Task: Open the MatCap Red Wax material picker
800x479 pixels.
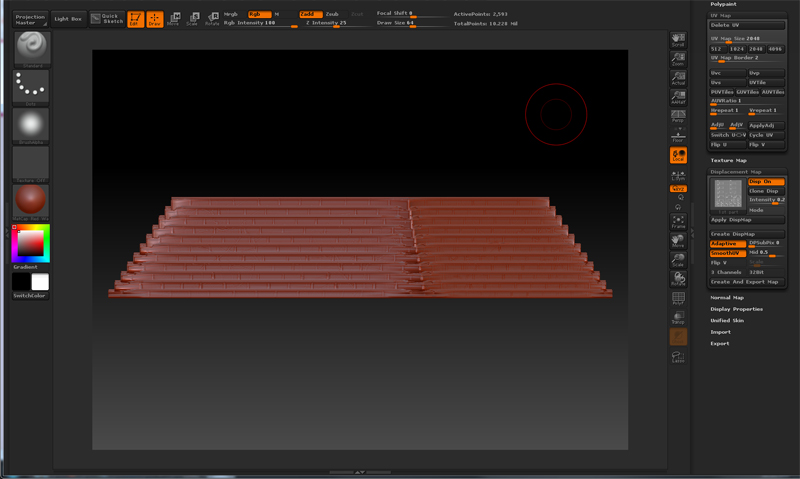Action: click(x=31, y=199)
